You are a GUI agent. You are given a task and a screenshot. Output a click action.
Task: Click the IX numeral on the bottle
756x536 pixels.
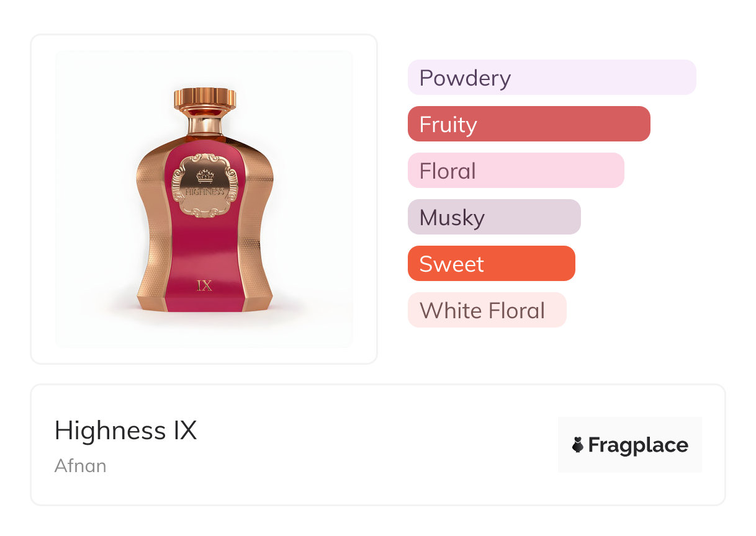204,285
